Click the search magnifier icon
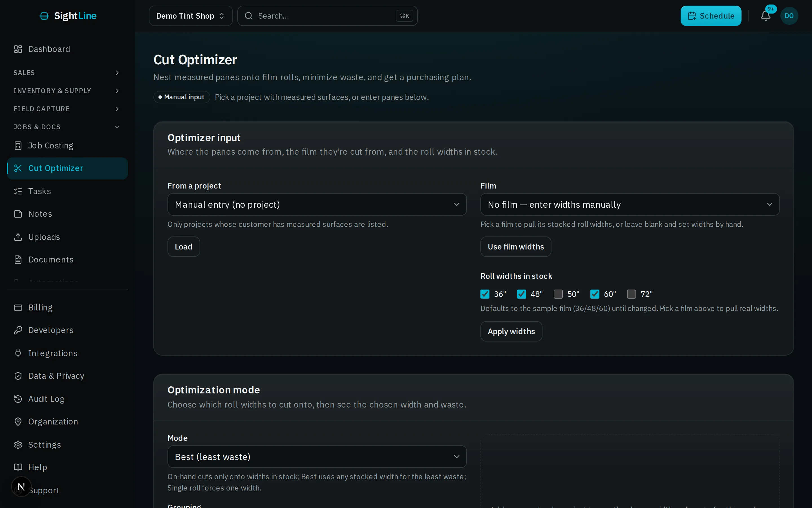Viewport: 812px width, 508px height. tap(249, 16)
